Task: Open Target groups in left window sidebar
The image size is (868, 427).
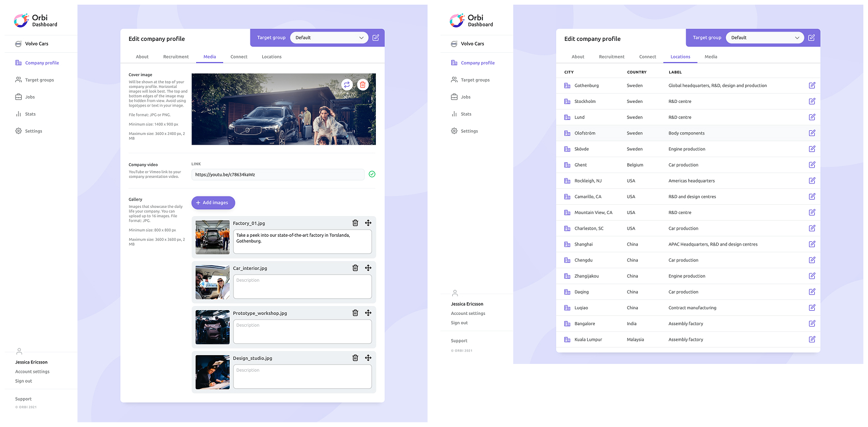Action: tap(35, 80)
